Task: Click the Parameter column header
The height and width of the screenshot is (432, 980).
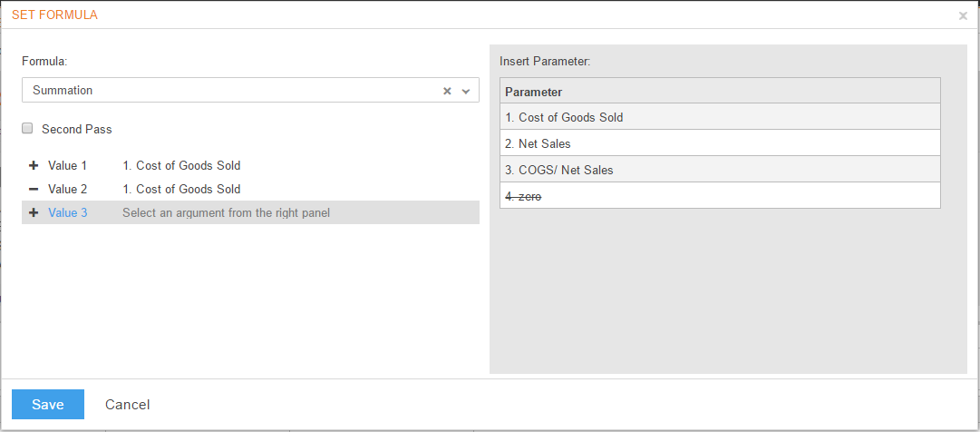Action: (x=720, y=91)
